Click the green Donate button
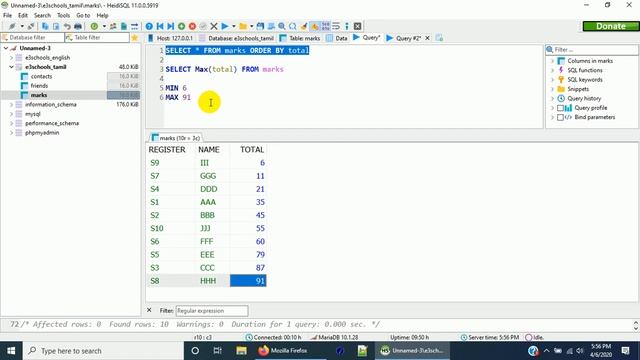The image size is (640, 360). 611,26
